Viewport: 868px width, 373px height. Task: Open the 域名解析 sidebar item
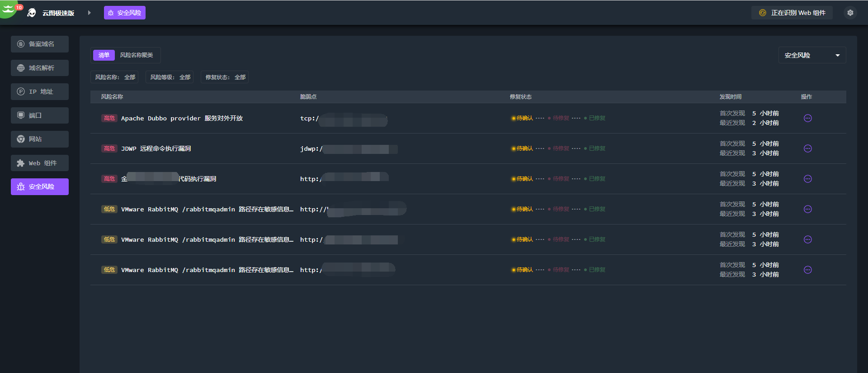40,68
